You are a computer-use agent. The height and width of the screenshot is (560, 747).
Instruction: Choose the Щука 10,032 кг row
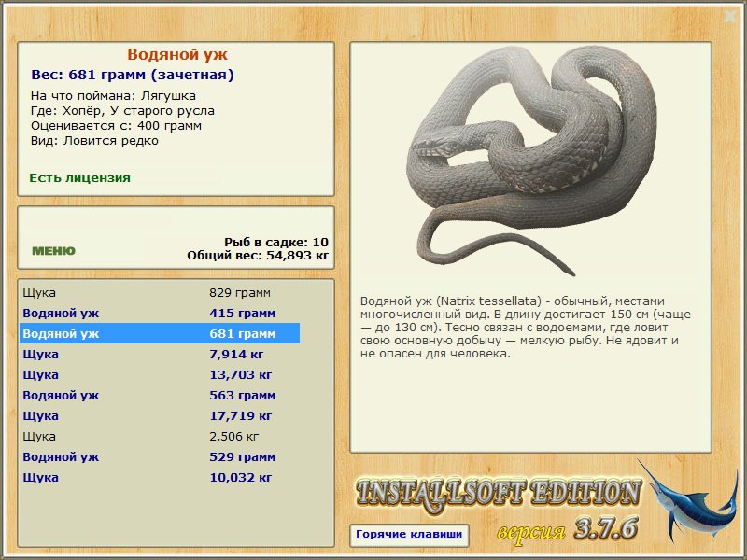pyautogui.click(x=160, y=477)
